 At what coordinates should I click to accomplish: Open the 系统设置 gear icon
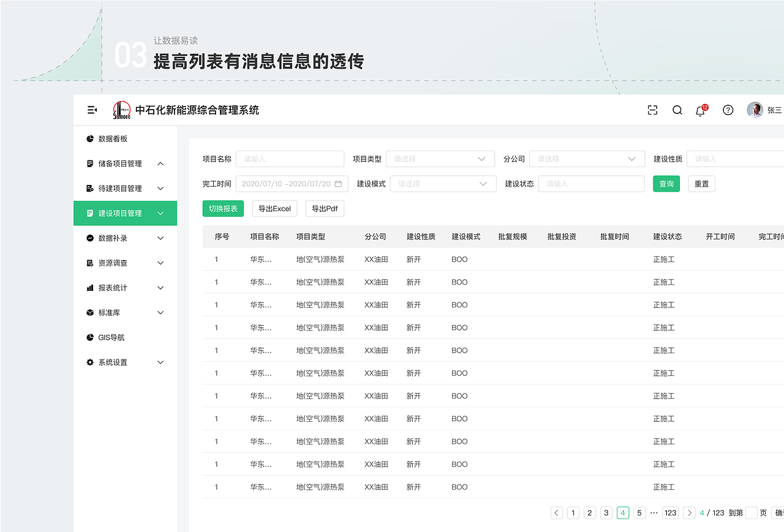click(90, 362)
